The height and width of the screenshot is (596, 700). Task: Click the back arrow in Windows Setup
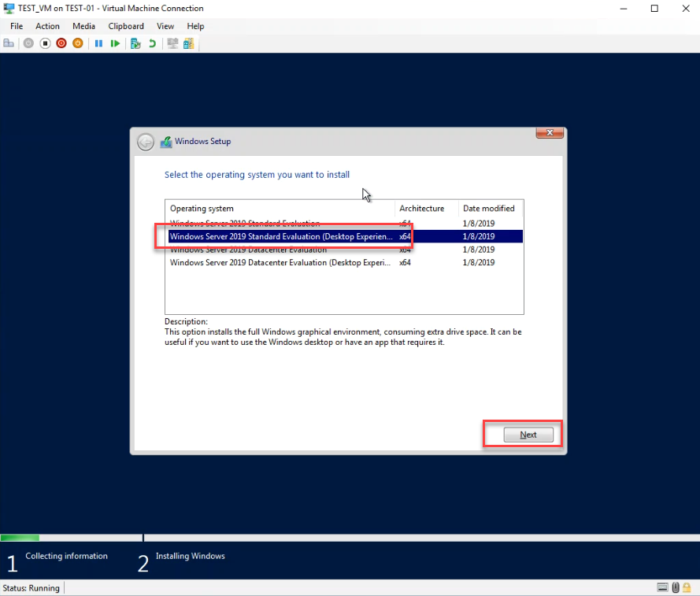pos(146,142)
